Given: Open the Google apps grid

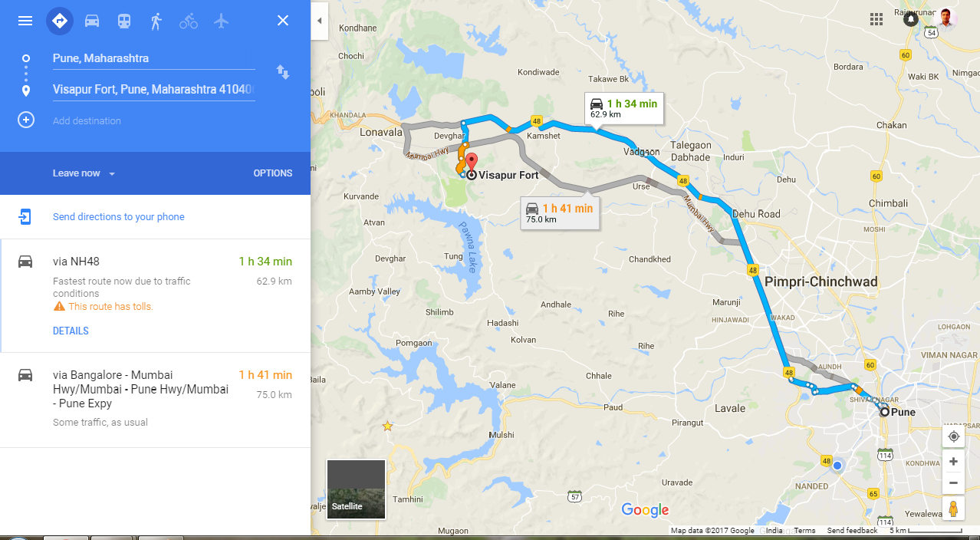Looking at the screenshot, I should [876, 19].
